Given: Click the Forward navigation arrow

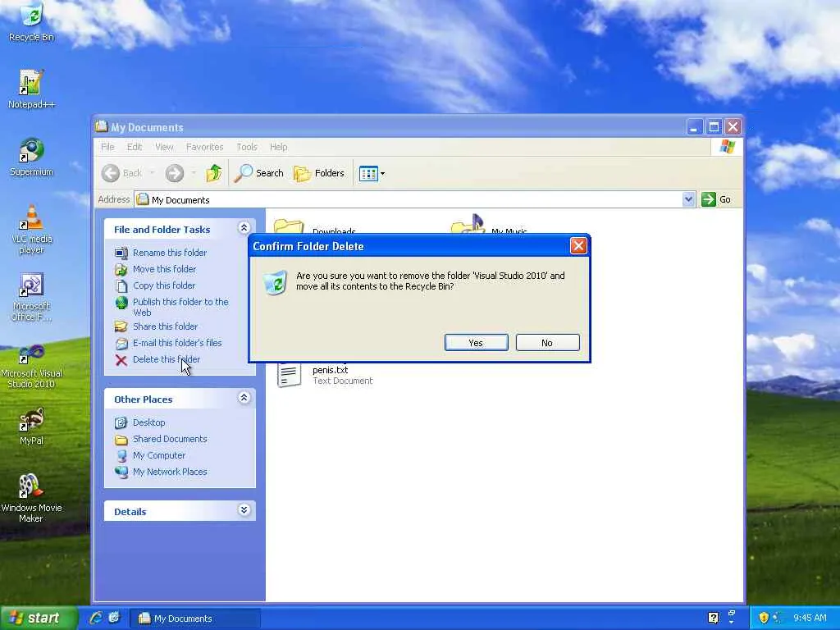Looking at the screenshot, I should [174, 173].
